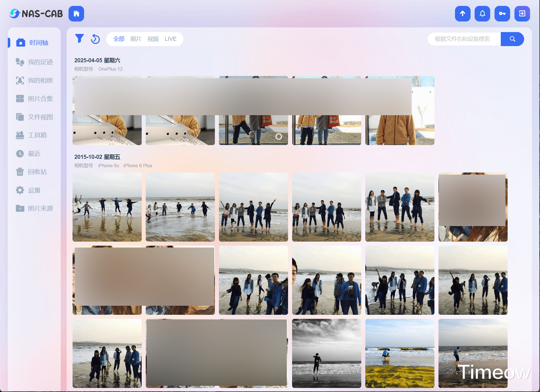The height and width of the screenshot is (392, 540).
Task: Select the LIVE filter tab
Action: tap(170, 39)
